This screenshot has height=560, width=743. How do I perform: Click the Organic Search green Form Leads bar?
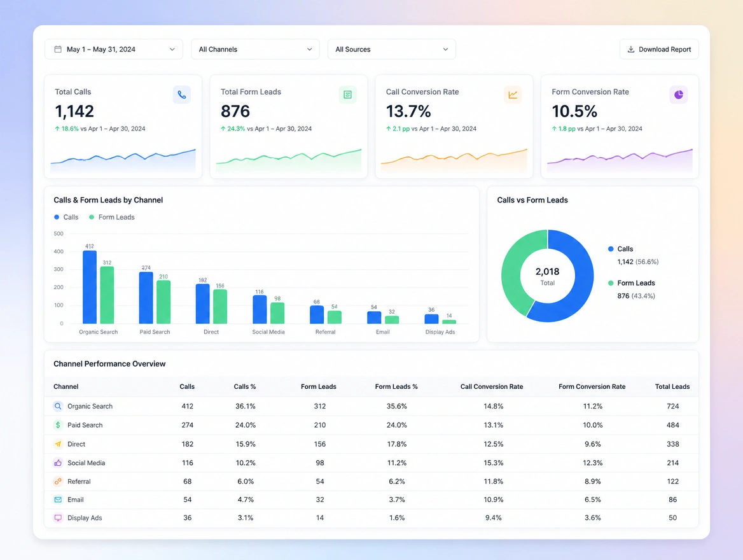point(107,295)
